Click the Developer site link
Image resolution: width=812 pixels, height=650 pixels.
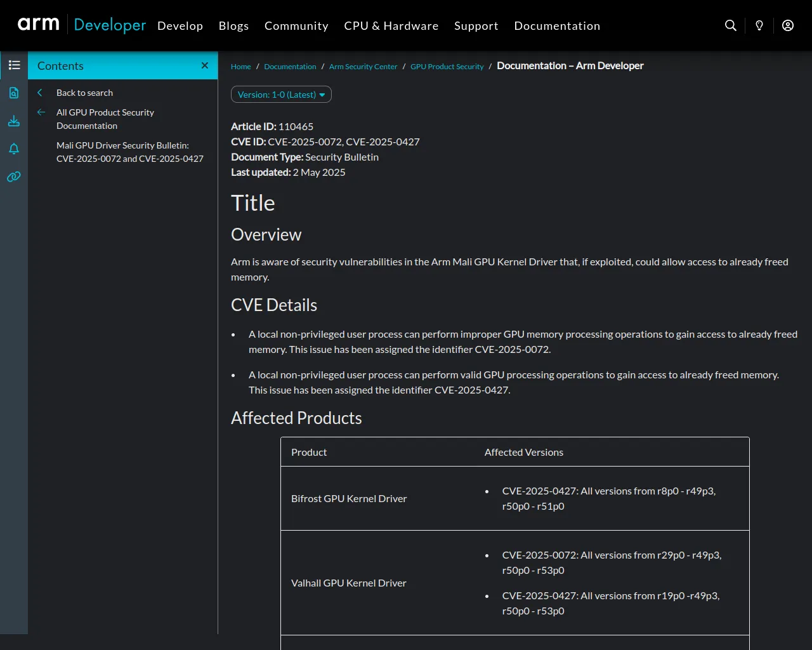point(110,25)
